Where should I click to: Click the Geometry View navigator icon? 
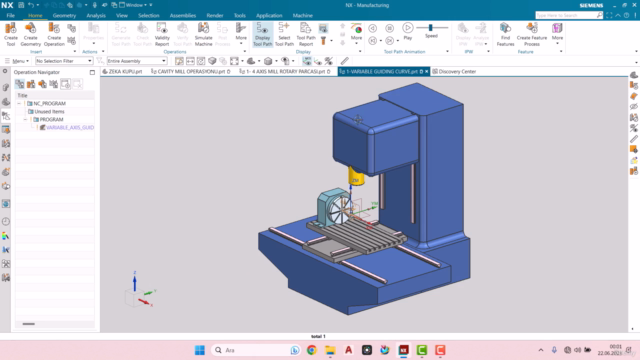[42, 84]
